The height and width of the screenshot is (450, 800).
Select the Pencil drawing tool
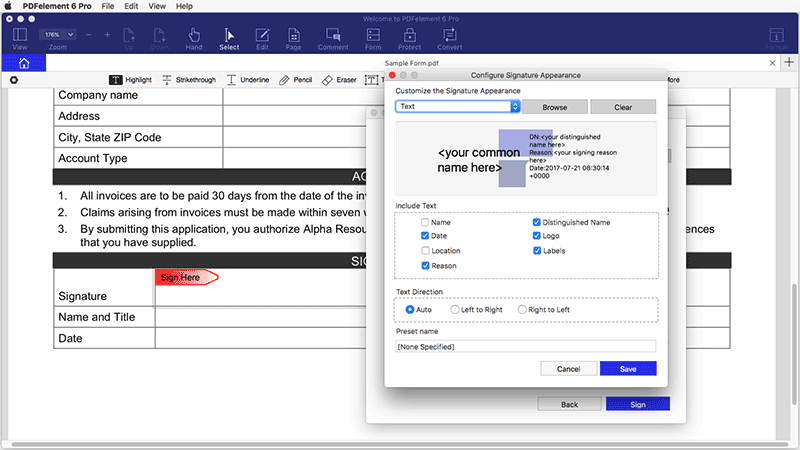click(296, 80)
